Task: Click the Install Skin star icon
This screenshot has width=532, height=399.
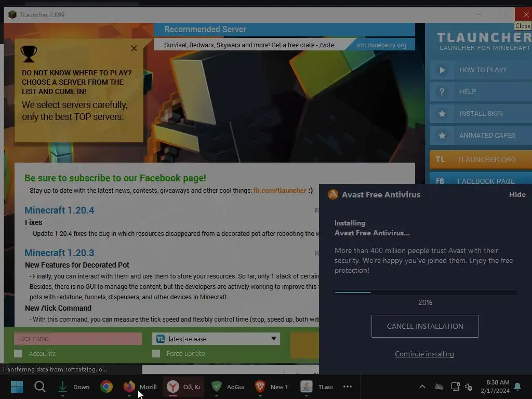Action: [442, 114]
